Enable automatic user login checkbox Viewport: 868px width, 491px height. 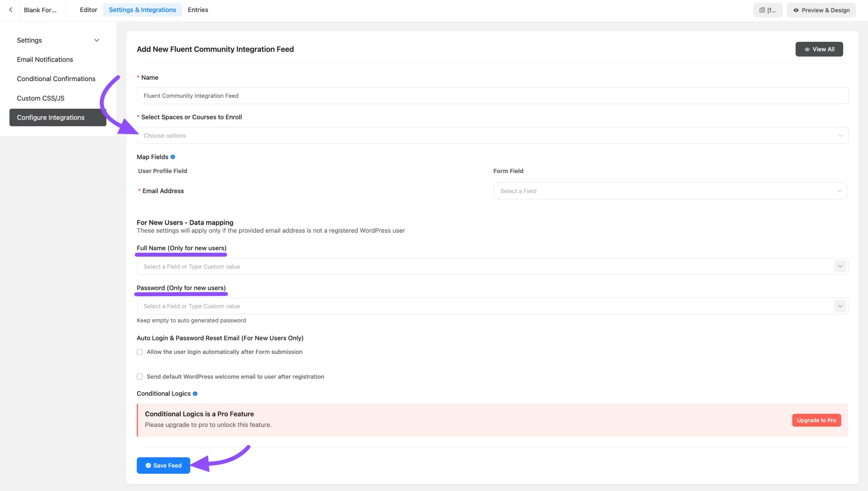(140, 352)
